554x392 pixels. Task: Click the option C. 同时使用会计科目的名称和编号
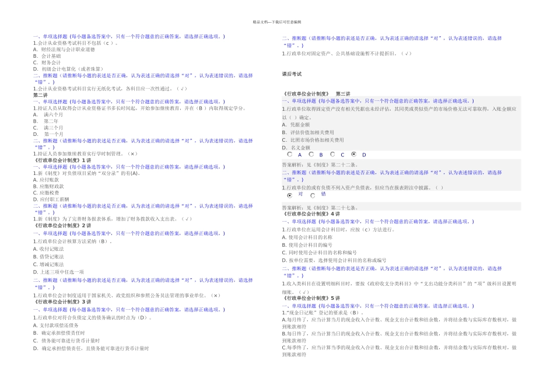point(320,253)
